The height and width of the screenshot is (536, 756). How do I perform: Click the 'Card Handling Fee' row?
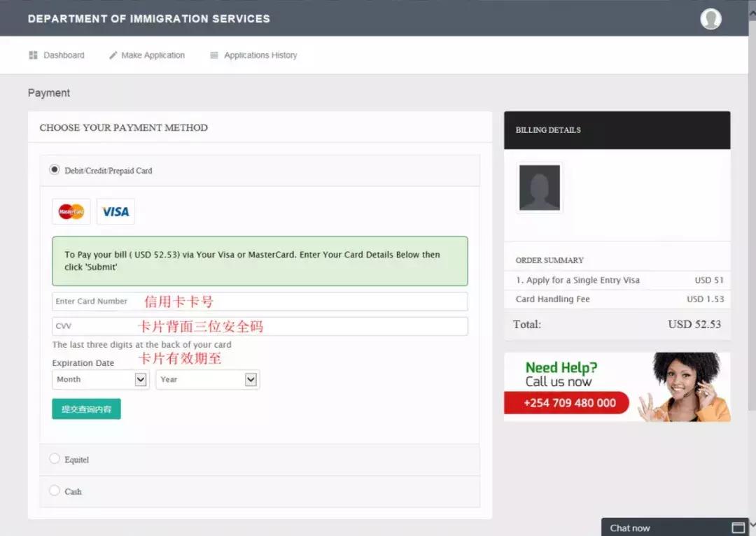[x=617, y=299]
